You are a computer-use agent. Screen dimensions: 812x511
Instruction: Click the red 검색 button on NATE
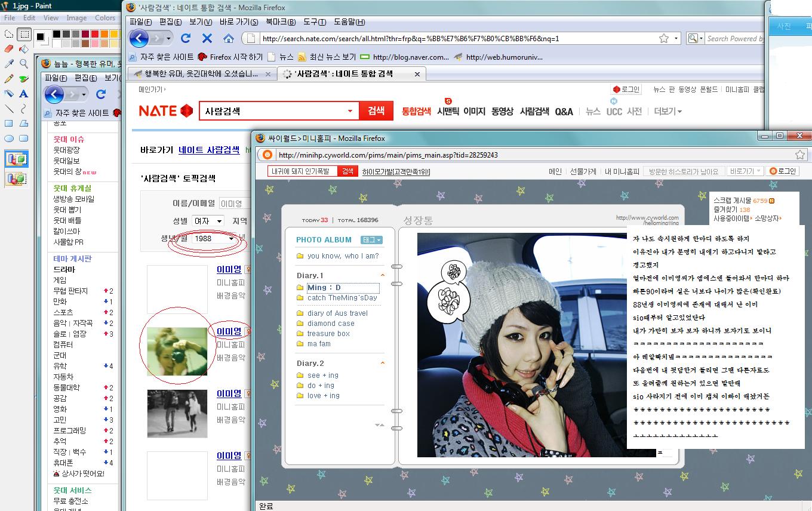pos(376,111)
